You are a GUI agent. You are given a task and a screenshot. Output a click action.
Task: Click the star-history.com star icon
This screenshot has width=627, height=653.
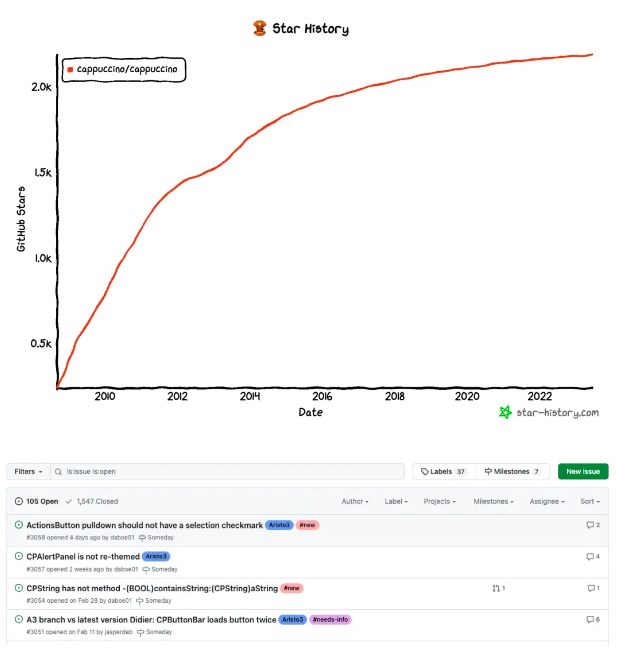tap(506, 412)
